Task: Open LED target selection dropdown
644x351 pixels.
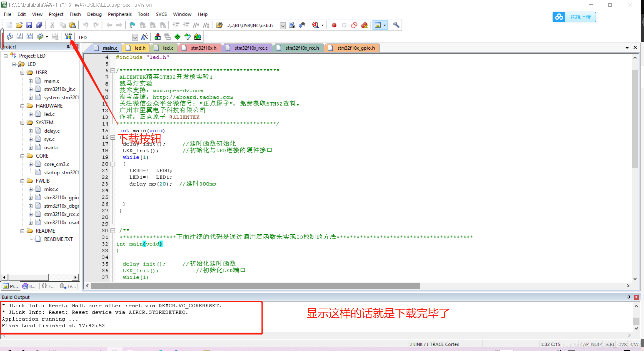Action: pos(135,37)
